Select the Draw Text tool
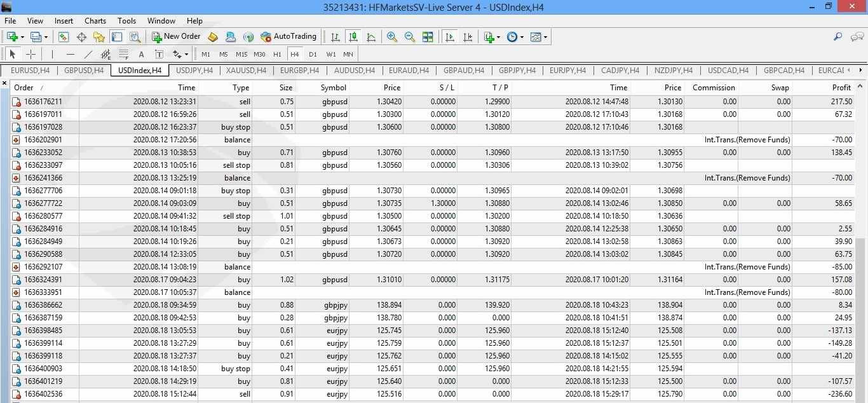 point(141,54)
